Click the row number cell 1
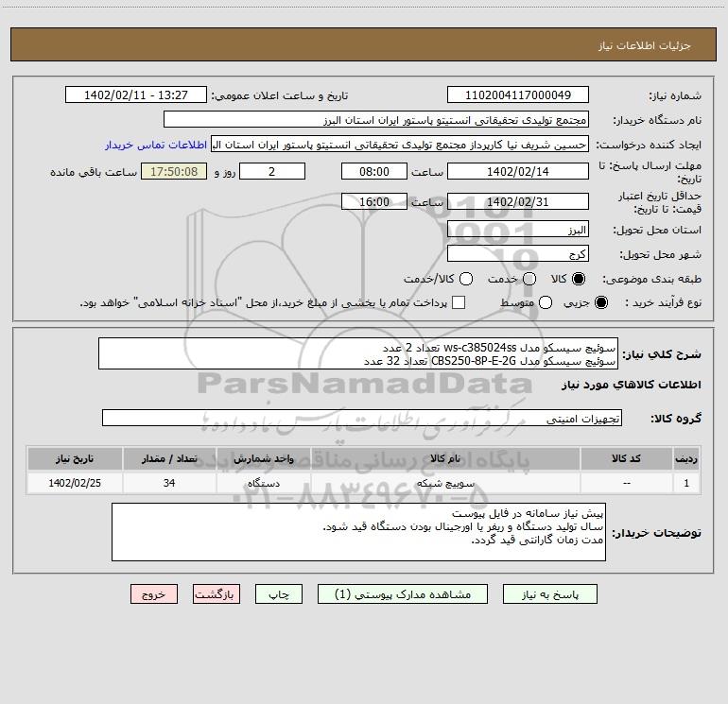This screenshot has height=704, width=728. [x=686, y=483]
